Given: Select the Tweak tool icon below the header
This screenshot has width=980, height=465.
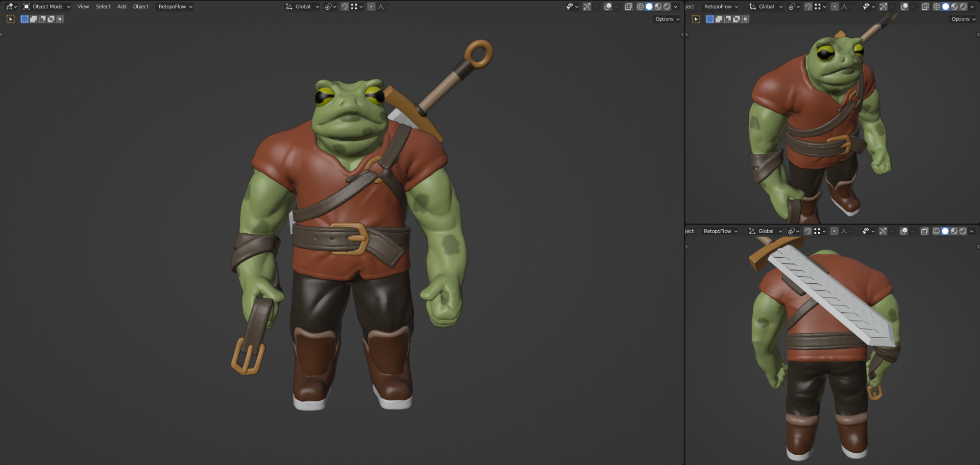Looking at the screenshot, I should click(x=10, y=18).
